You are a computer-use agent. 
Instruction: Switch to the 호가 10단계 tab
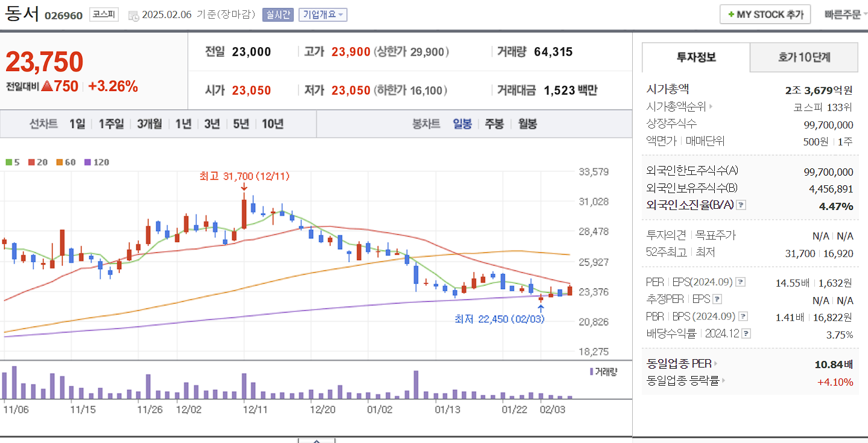coord(804,58)
